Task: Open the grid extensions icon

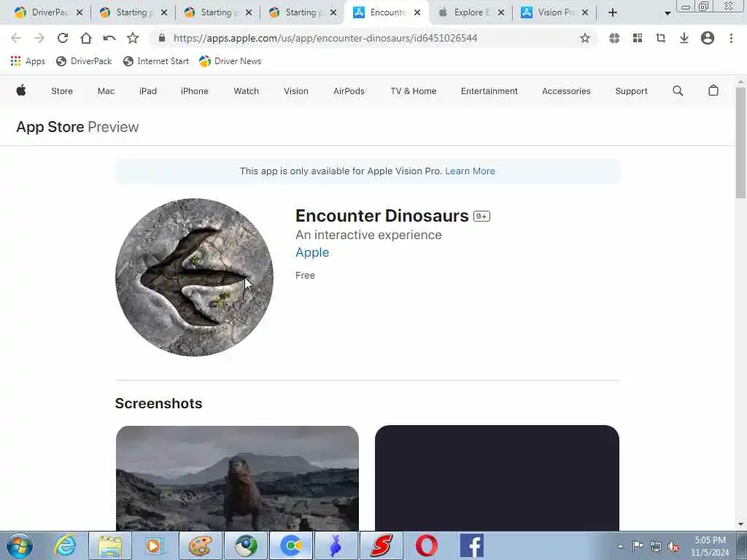Action: pos(638,38)
